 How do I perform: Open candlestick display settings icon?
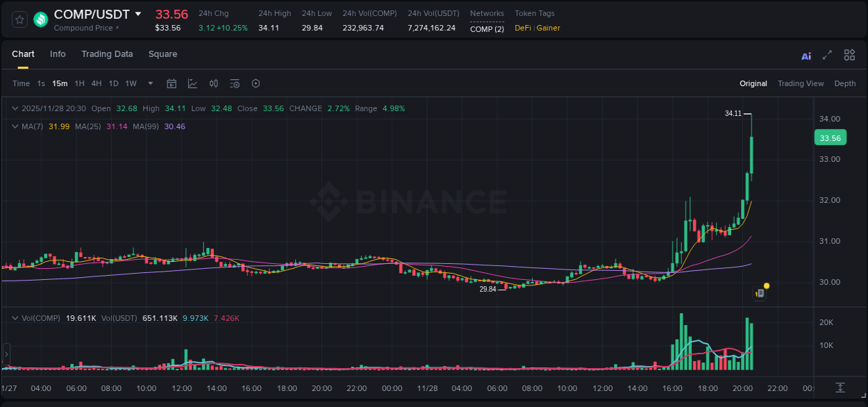(213, 83)
